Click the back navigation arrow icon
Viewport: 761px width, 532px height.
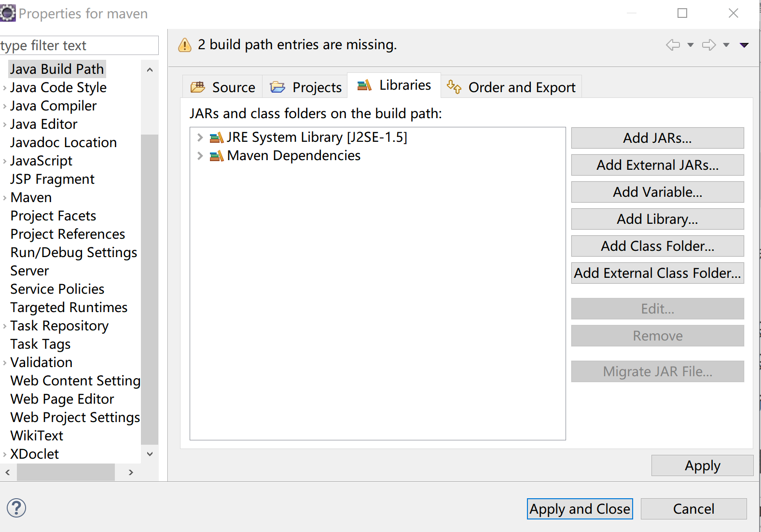(x=673, y=45)
